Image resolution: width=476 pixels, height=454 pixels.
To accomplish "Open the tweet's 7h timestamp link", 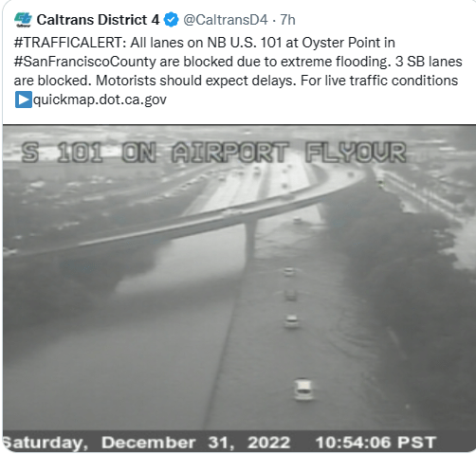I will coord(287,20).
